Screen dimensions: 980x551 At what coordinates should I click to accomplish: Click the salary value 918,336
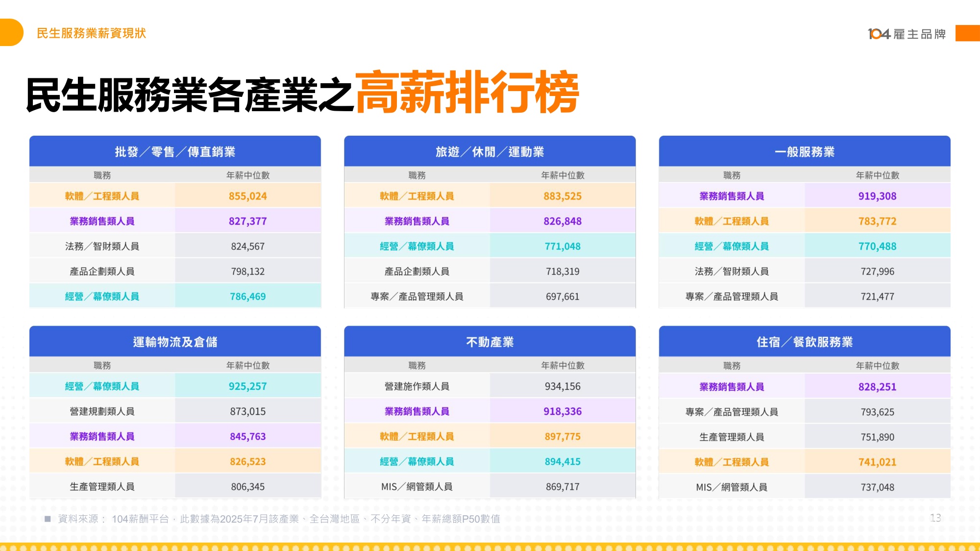pyautogui.click(x=563, y=411)
